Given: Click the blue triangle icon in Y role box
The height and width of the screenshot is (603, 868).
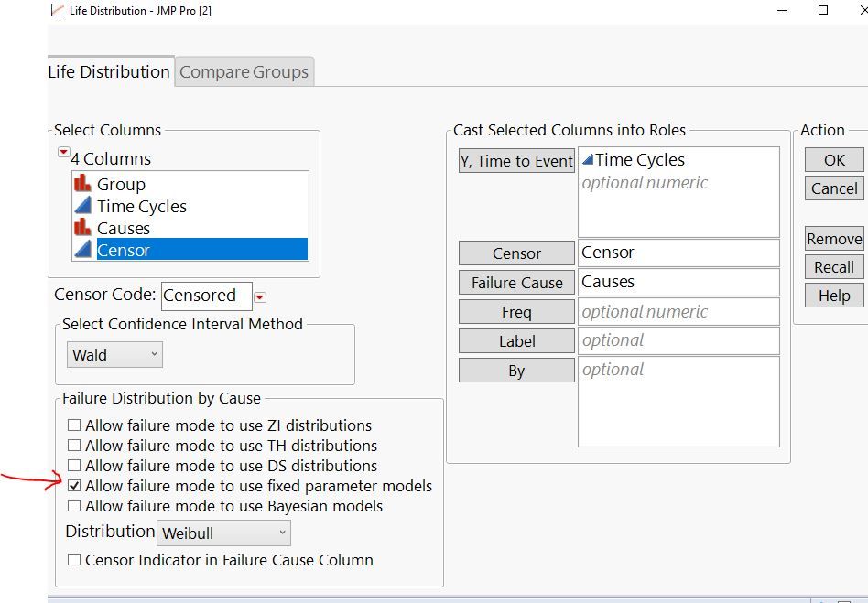Looking at the screenshot, I should pyautogui.click(x=588, y=160).
